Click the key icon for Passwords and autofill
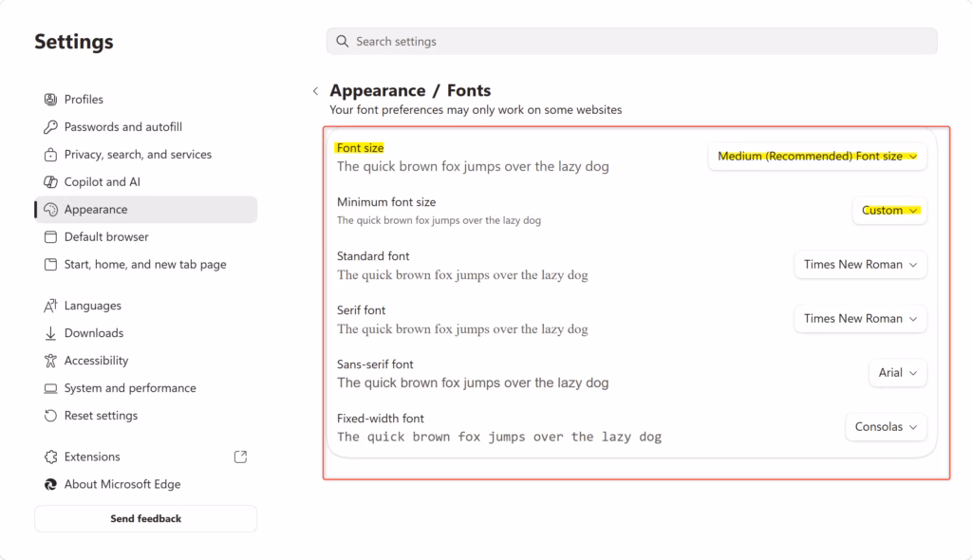This screenshot has width=972, height=560. tap(50, 127)
